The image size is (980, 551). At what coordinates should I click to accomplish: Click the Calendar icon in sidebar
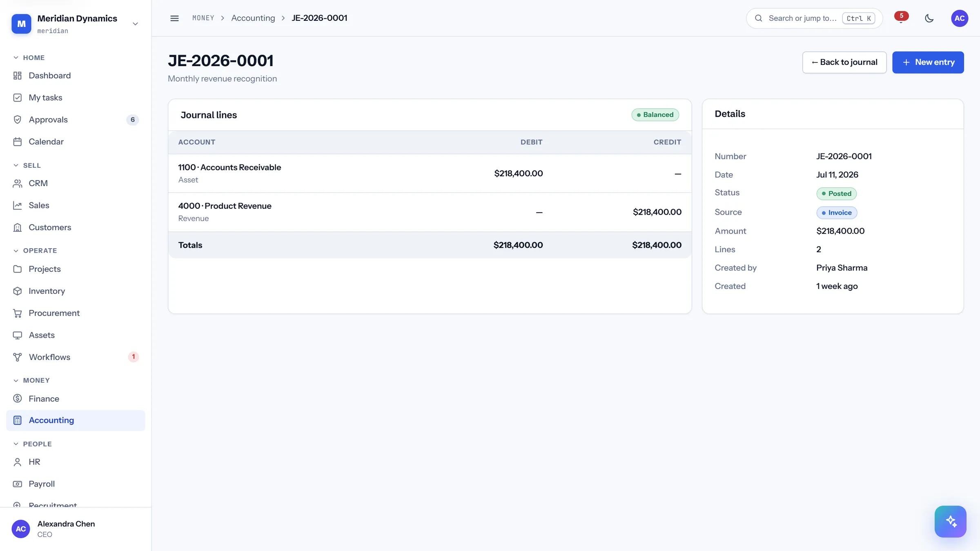pyautogui.click(x=17, y=142)
